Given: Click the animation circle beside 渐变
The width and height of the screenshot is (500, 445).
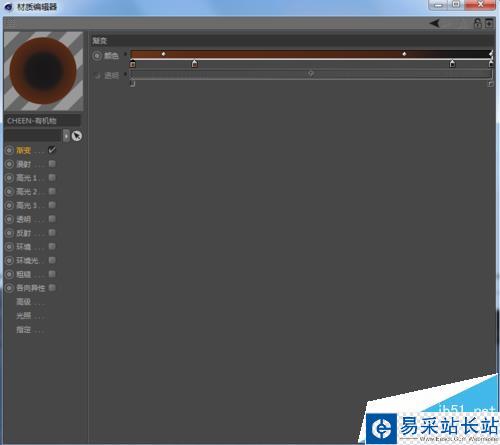Looking at the screenshot, I should (9, 150).
